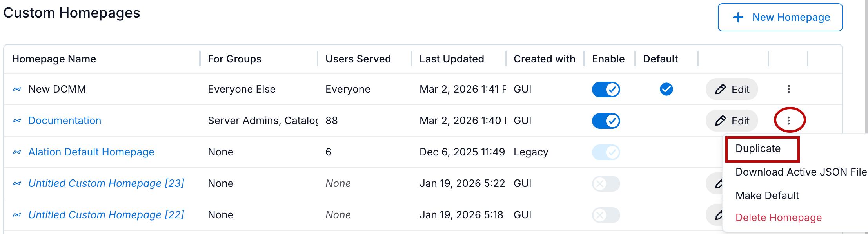This screenshot has width=868, height=234.
Task: Click the Delete Homepage menu option
Action: [x=779, y=217]
